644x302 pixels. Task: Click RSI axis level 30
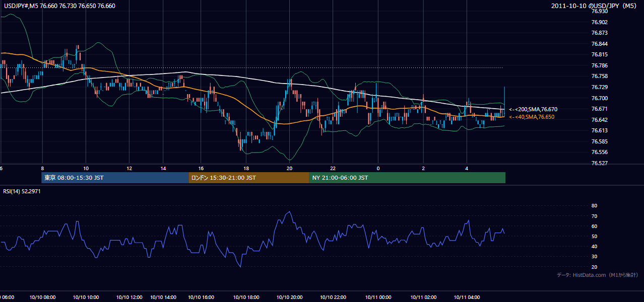[594, 257]
